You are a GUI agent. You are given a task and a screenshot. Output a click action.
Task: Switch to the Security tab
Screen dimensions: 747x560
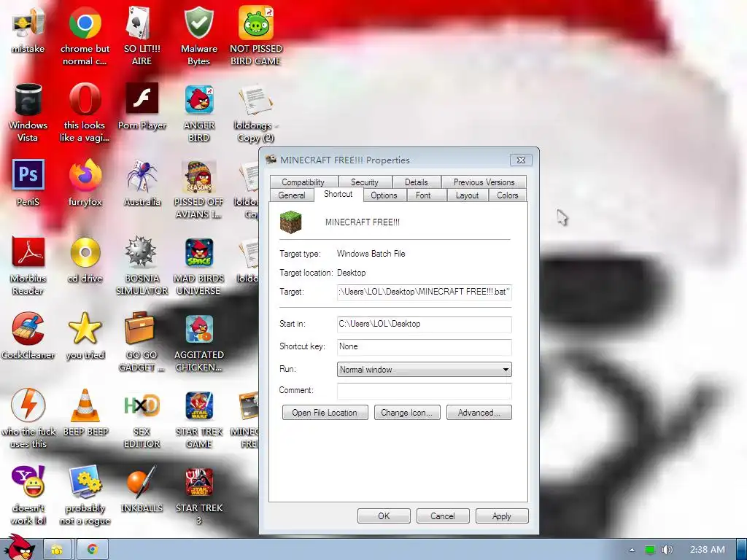pos(365,182)
